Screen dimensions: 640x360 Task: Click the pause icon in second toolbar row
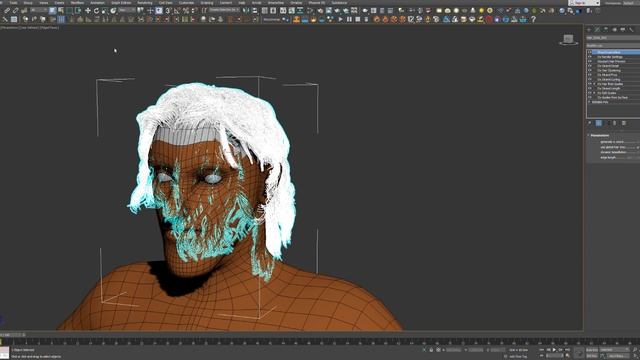point(349,19)
